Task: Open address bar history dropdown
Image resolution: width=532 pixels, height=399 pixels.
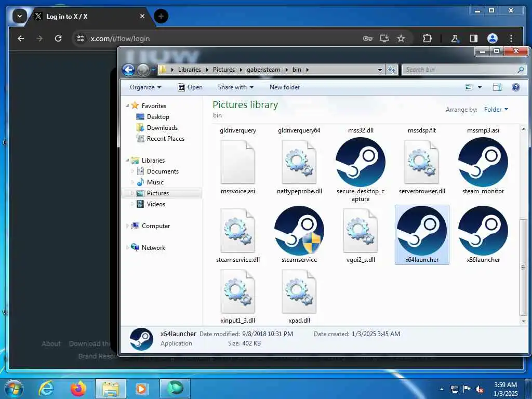Action: pyautogui.click(x=380, y=70)
